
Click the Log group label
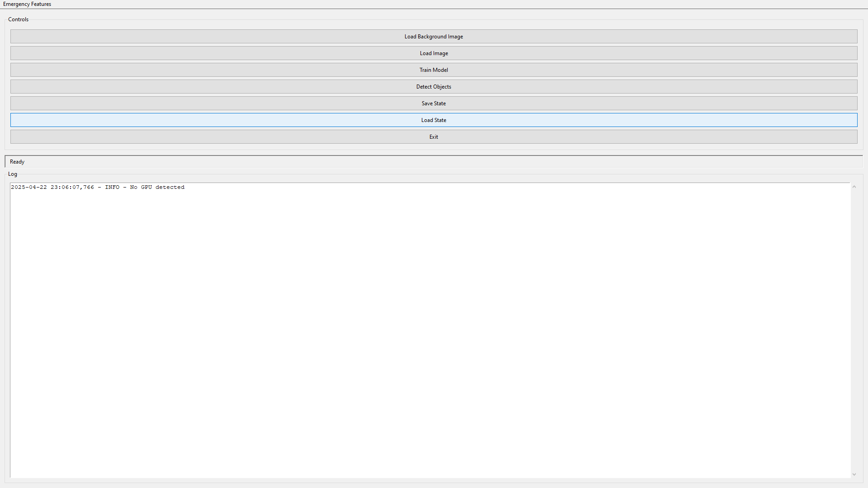[13, 174]
